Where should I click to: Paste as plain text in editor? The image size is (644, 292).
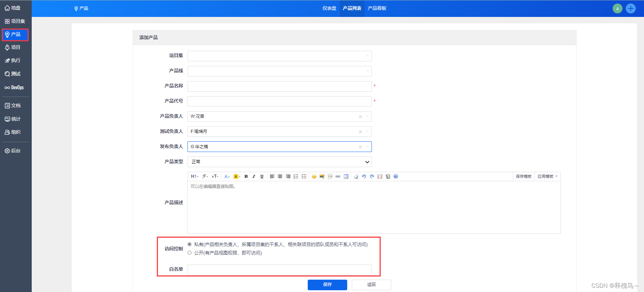[388, 176]
